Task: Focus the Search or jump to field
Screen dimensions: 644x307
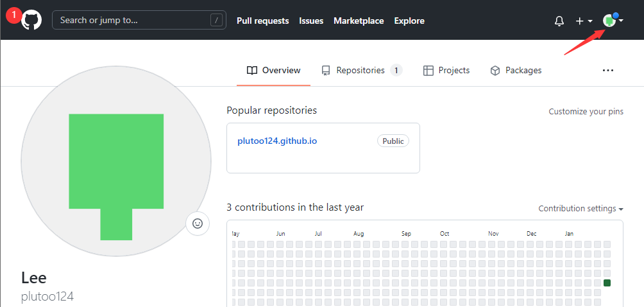Action: (x=139, y=20)
